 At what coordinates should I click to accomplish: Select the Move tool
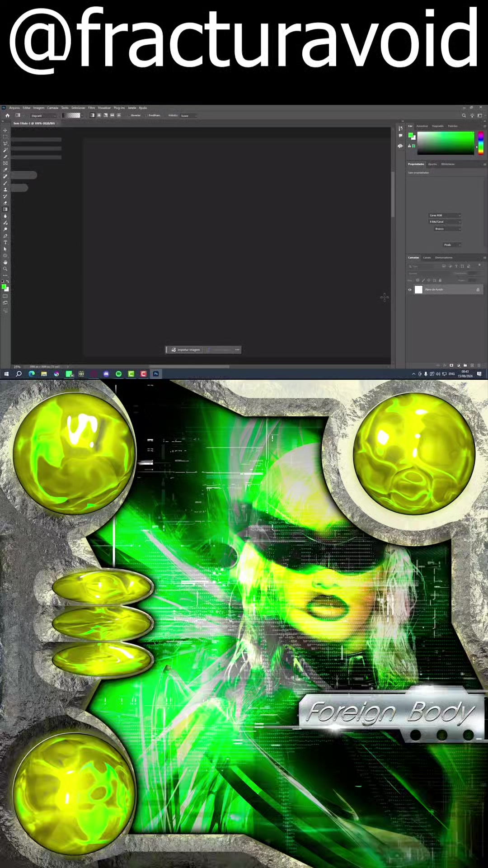coord(5,130)
